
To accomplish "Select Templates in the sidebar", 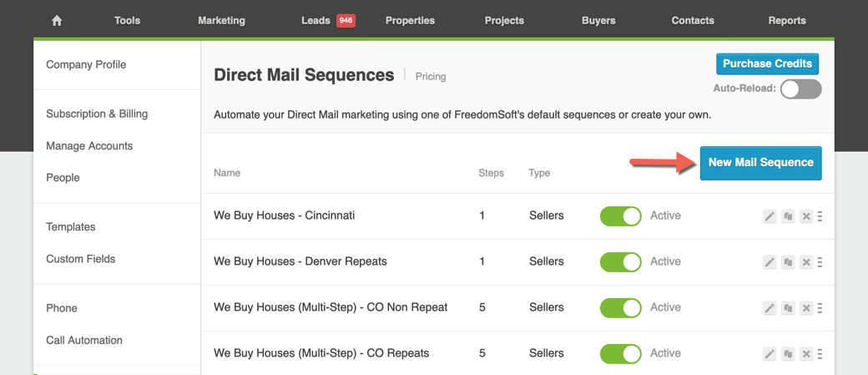I will [x=71, y=227].
